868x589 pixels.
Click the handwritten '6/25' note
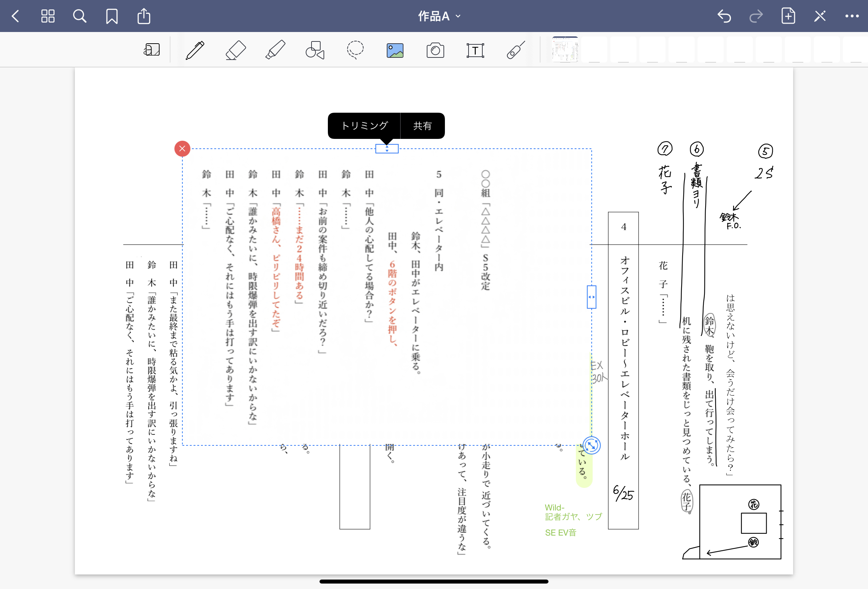click(x=623, y=493)
